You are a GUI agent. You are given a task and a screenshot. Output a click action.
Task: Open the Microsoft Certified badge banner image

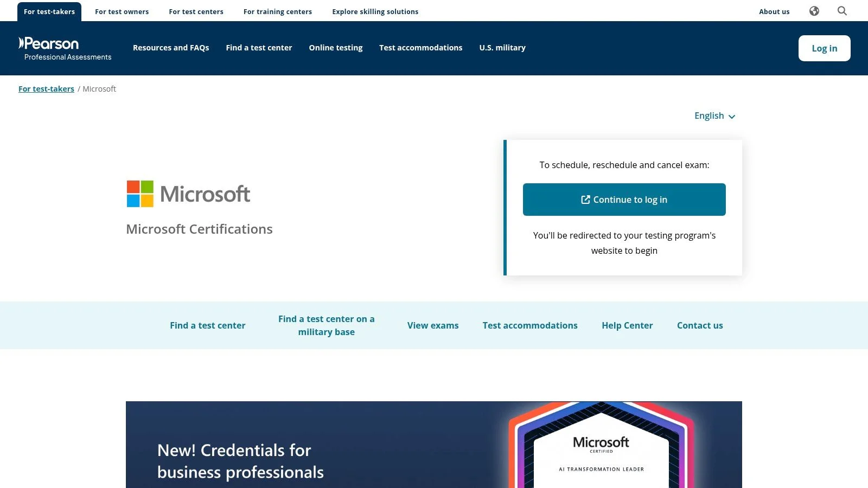pos(601,445)
